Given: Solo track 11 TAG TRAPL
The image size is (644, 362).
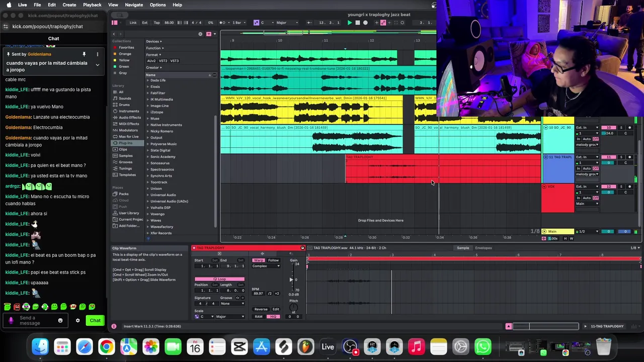Looking at the screenshot, I should pos(621,157).
